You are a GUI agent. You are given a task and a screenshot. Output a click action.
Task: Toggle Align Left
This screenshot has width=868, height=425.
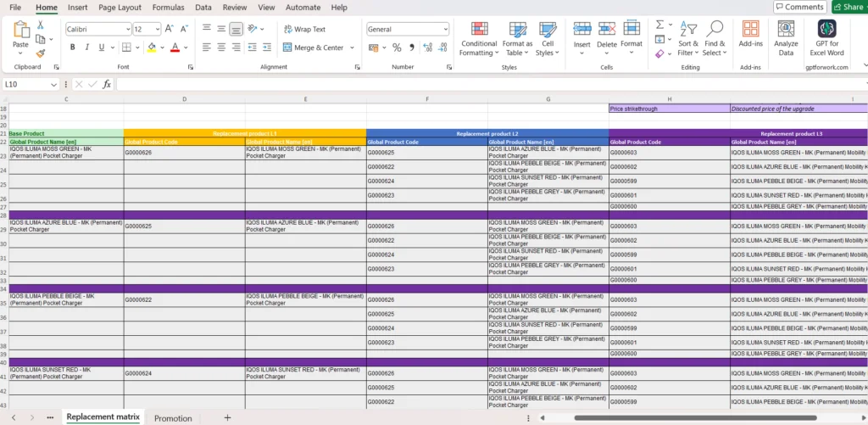click(207, 48)
